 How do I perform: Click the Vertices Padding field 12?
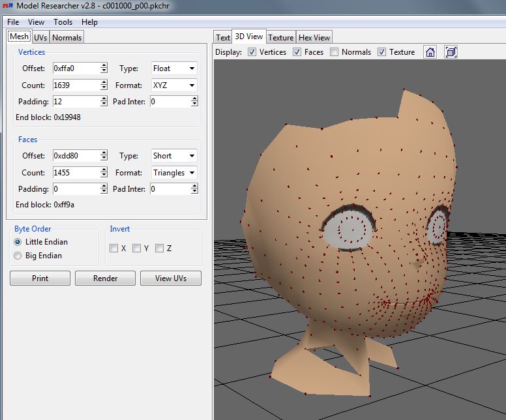[x=76, y=101]
